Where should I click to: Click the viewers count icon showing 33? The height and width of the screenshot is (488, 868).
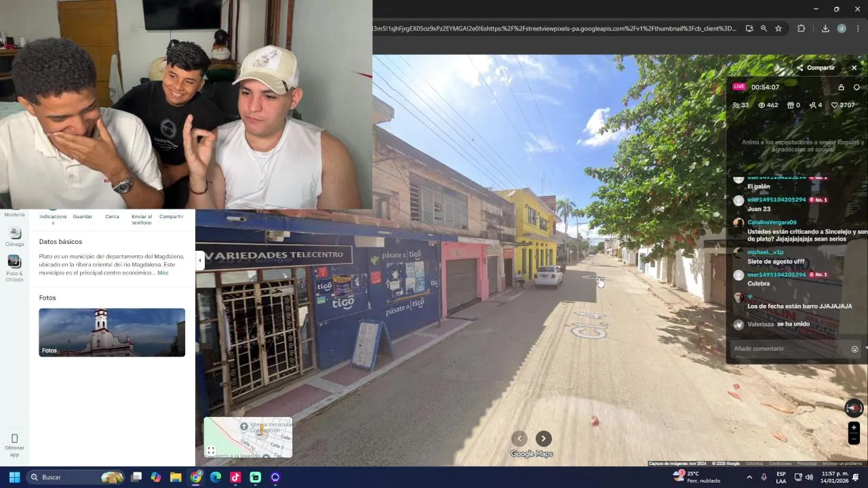(x=736, y=105)
